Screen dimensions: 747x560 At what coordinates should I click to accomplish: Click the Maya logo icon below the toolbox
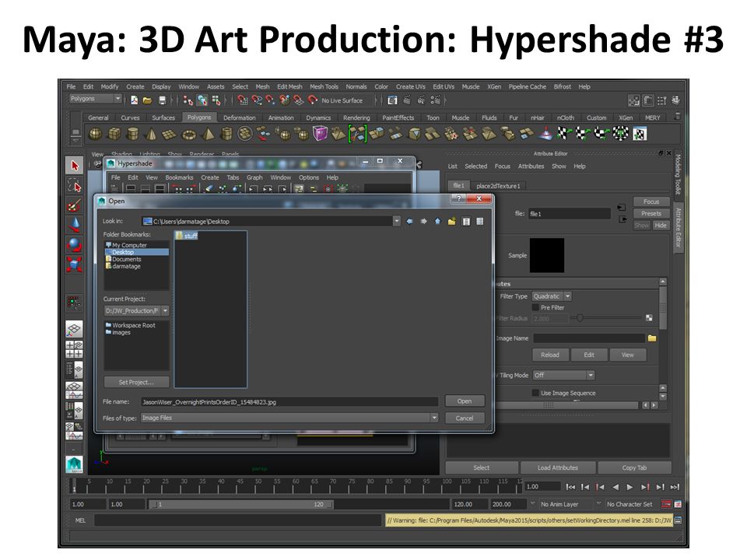(x=75, y=464)
